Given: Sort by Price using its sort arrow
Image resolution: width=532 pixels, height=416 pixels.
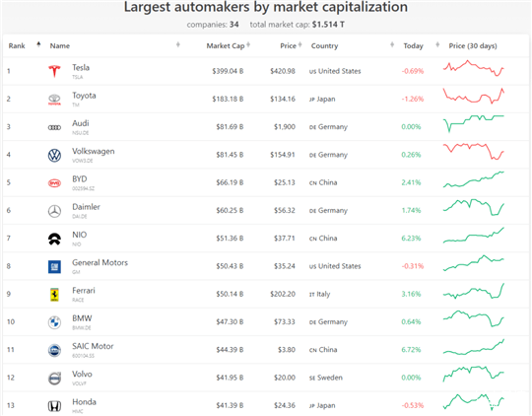Looking at the screenshot, I should [299, 44].
